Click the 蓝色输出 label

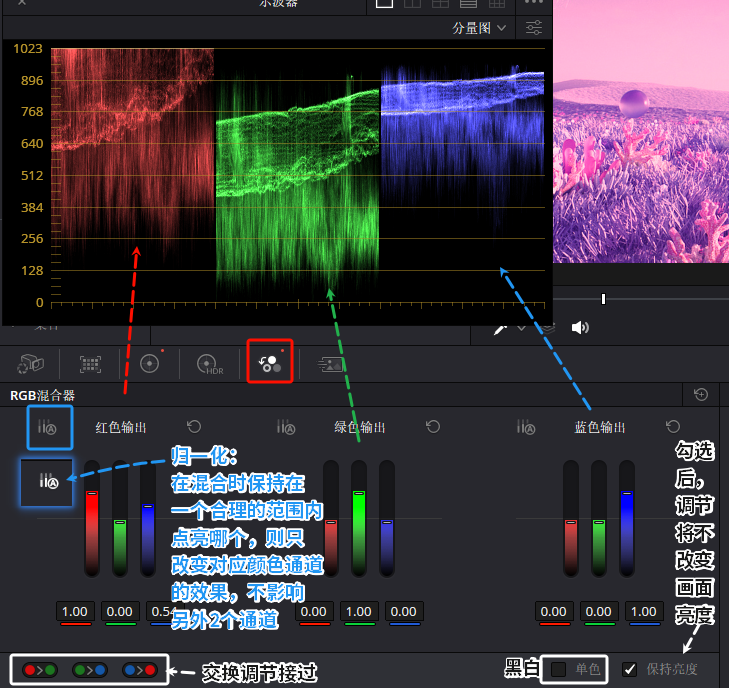coord(600,427)
